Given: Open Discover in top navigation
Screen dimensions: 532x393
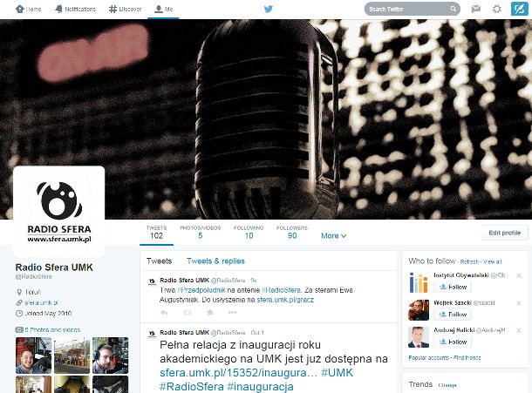Looking at the screenshot, I should click(x=126, y=10).
